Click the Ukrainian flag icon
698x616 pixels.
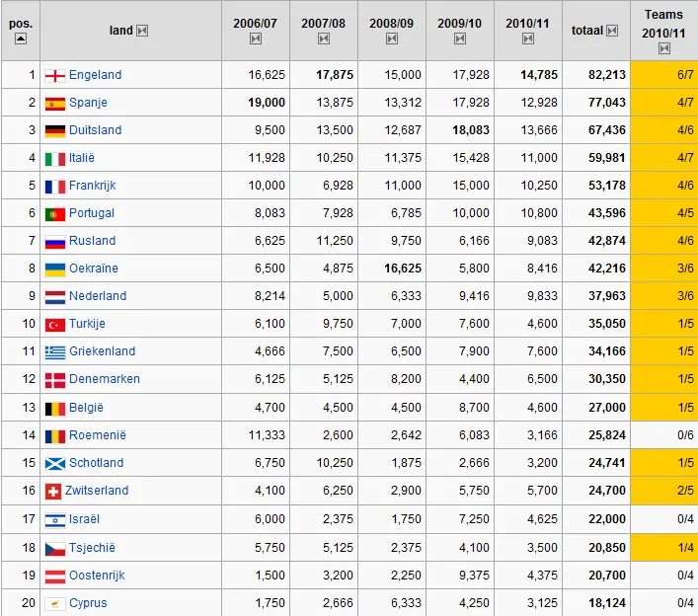55,269
